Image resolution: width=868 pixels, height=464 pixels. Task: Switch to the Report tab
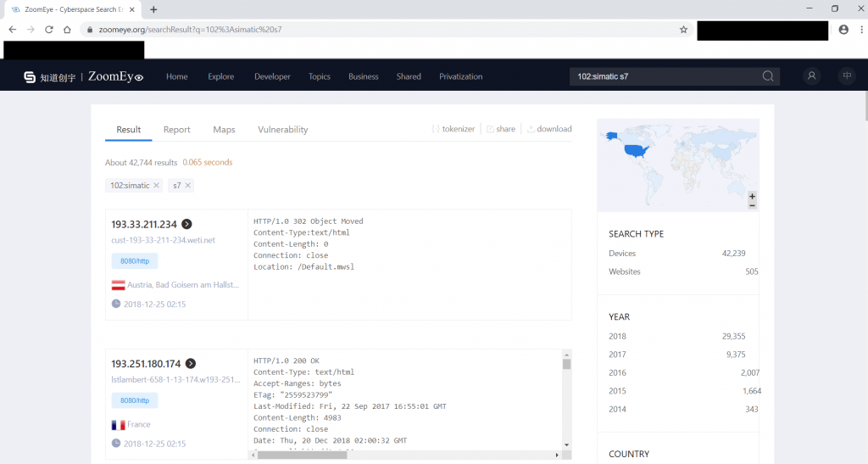(x=176, y=130)
